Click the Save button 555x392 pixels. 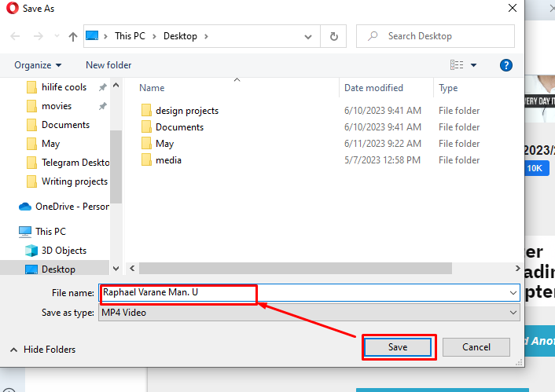(398, 347)
